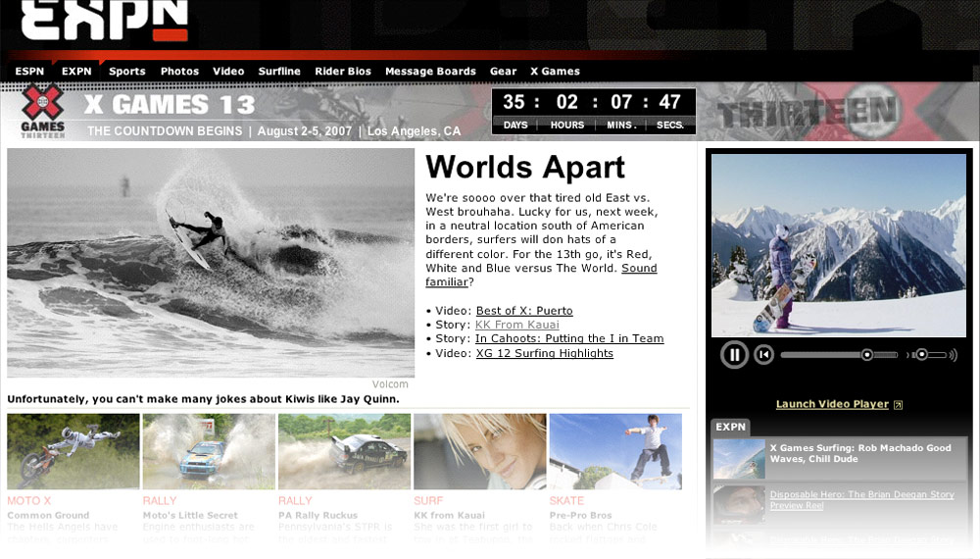Click the Brian Deegan video thumbnail
The width and height of the screenshot is (980, 559).
coord(739,505)
